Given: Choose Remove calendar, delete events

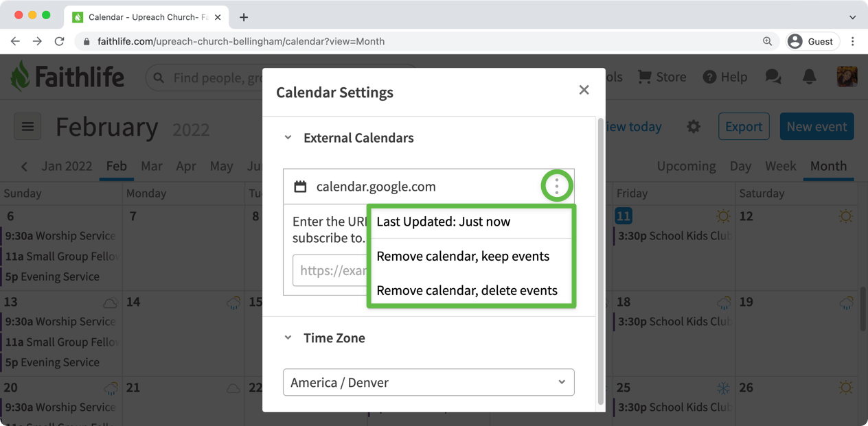Looking at the screenshot, I should pyautogui.click(x=467, y=290).
